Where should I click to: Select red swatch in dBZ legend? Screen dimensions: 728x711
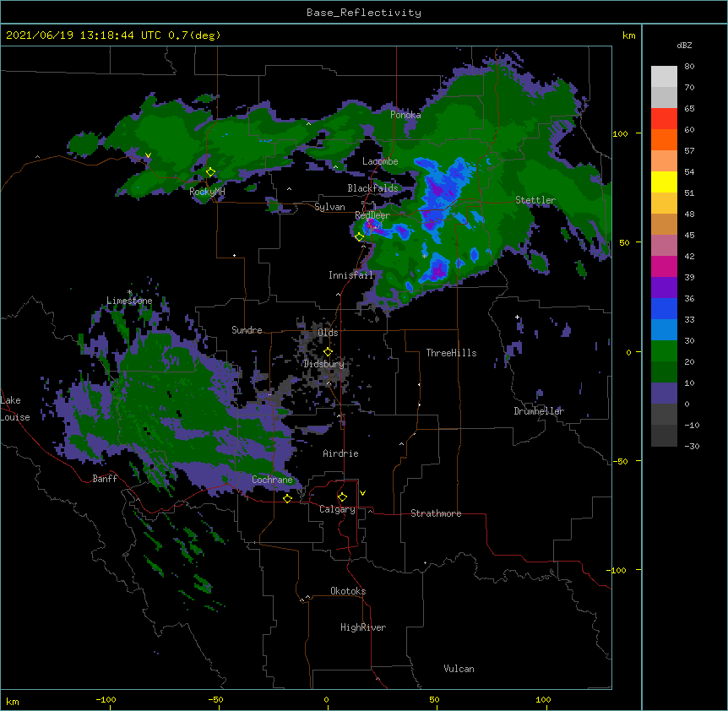pyautogui.click(x=664, y=119)
